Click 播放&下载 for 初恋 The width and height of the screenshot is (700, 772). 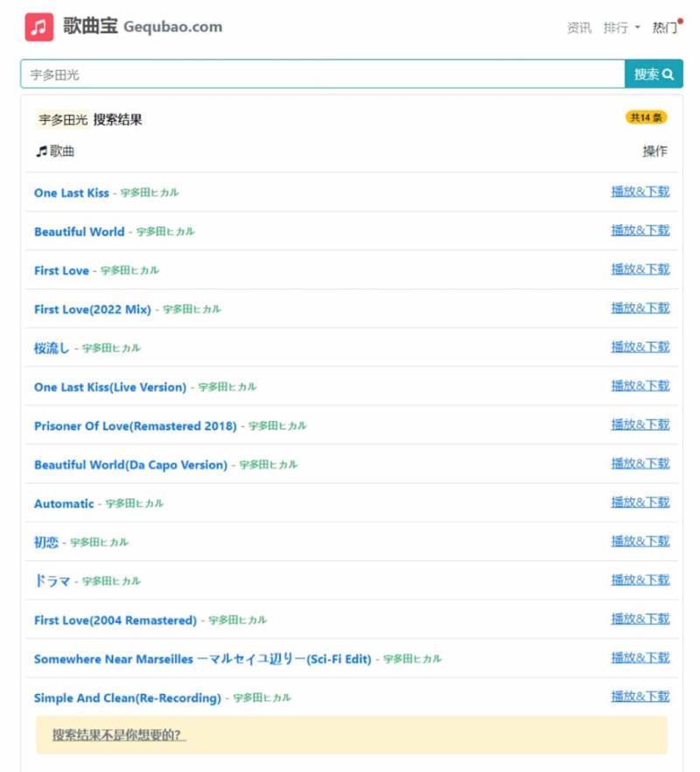pos(640,542)
